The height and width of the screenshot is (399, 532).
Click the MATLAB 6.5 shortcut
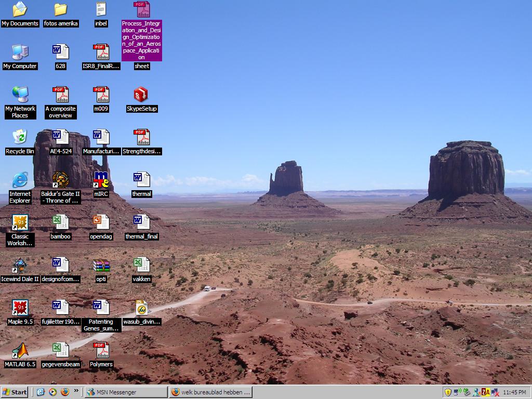20,351
